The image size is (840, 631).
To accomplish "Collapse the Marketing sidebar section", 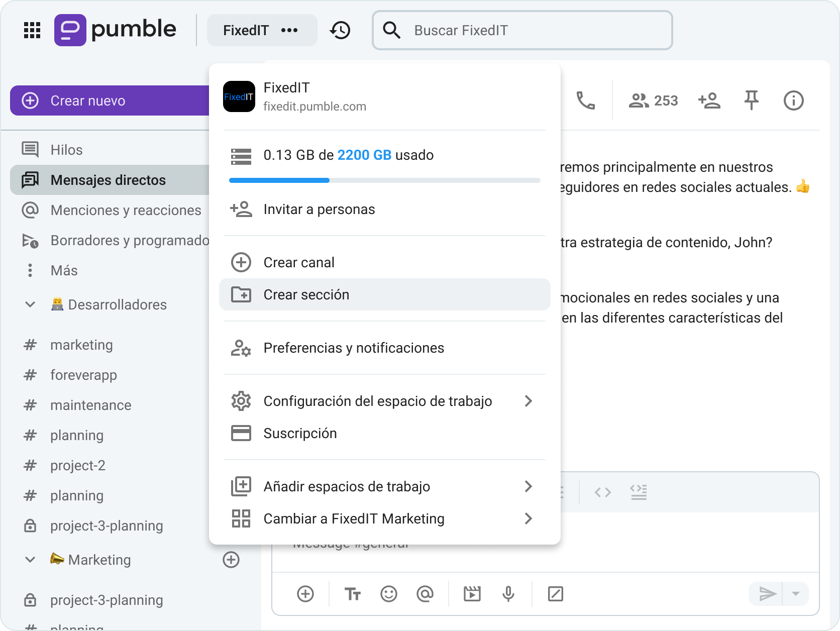I will coord(30,560).
